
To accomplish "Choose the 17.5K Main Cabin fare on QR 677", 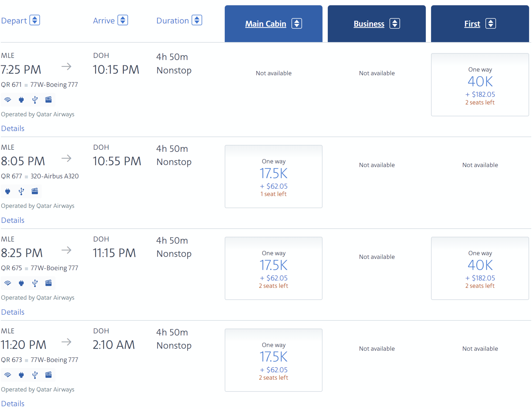I will (x=273, y=176).
